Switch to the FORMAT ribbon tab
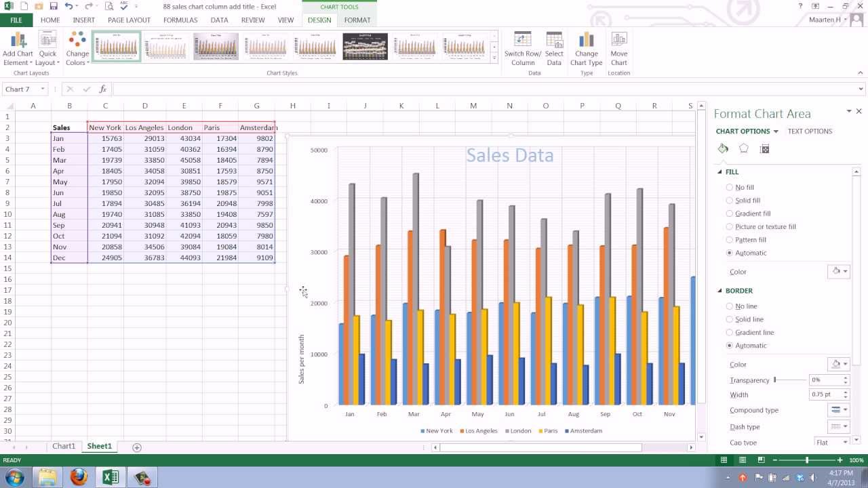Screen dimensions: 868x488 coord(357,20)
